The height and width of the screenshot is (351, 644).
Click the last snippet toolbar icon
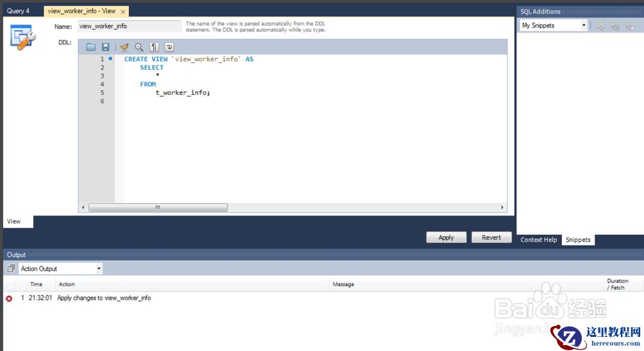point(630,26)
